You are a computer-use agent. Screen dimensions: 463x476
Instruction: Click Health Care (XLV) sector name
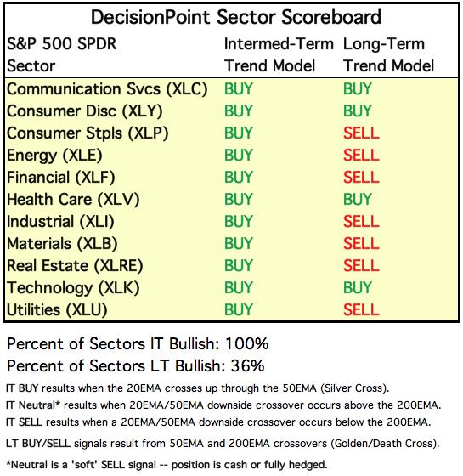(73, 200)
